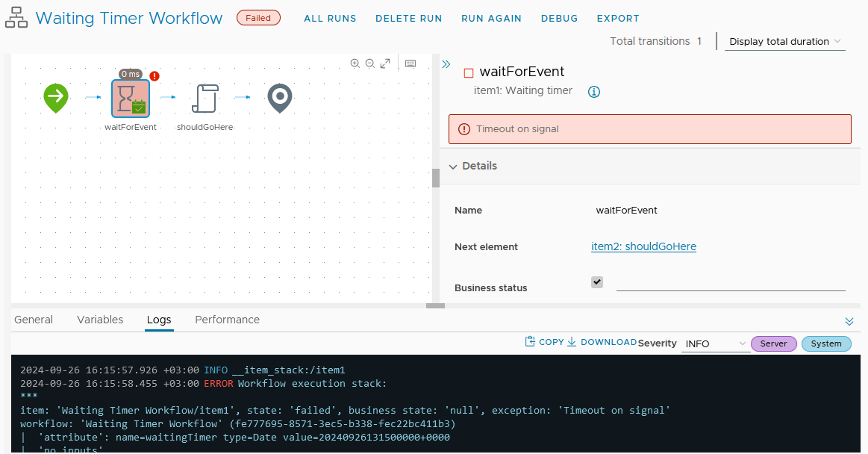Toggle the Server log filter
The width and height of the screenshot is (868, 454).
click(x=773, y=343)
